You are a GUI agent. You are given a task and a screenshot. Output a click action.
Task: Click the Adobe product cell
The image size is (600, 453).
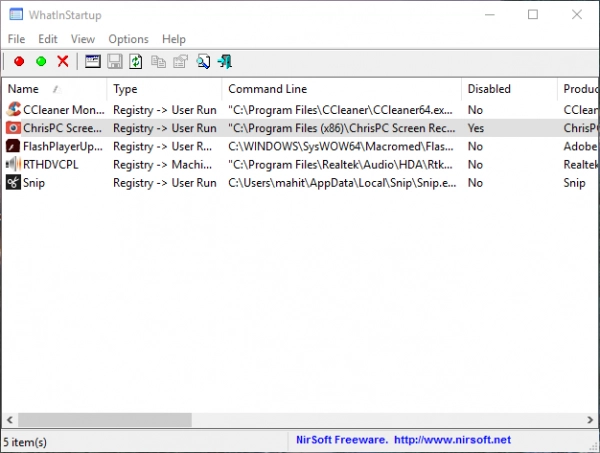[x=580, y=147]
